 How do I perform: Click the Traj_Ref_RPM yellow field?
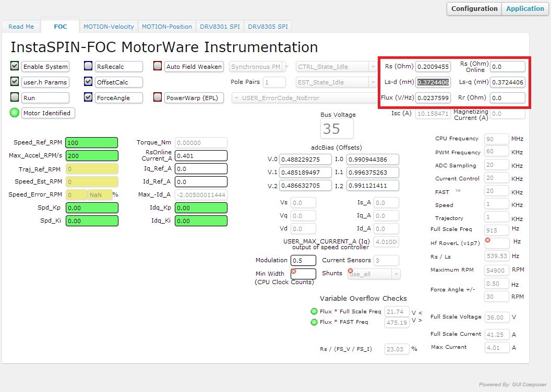pos(92,169)
